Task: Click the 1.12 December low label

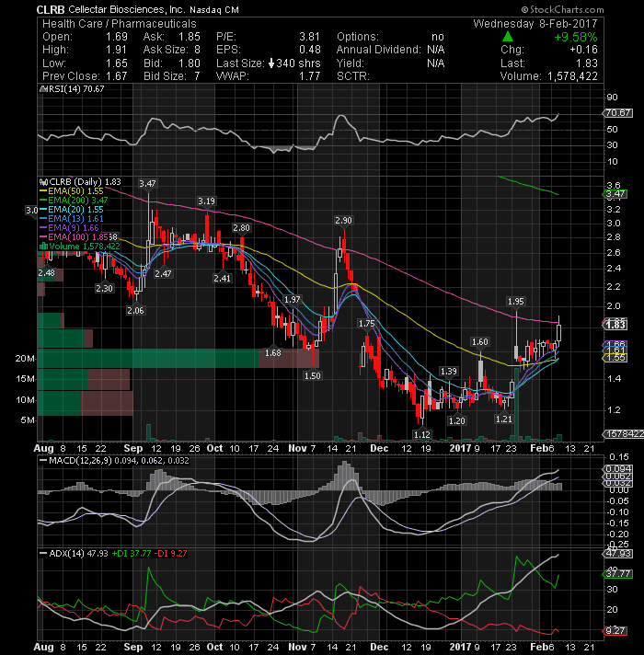Action: [x=421, y=434]
